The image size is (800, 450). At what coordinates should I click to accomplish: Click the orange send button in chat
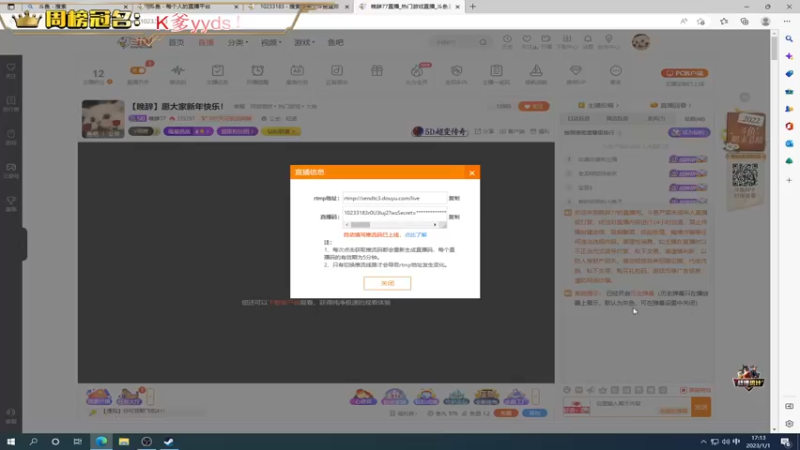pyautogui.click(x=701, y=407)
